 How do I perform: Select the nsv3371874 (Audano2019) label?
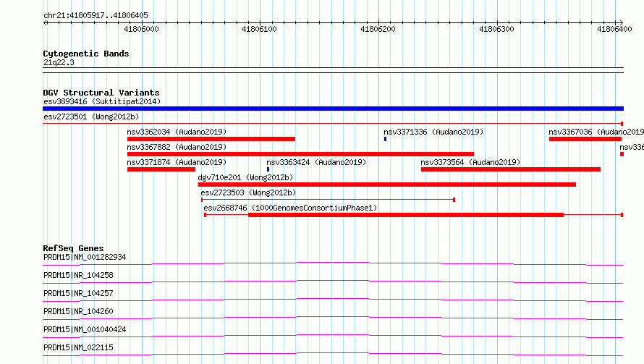pos(177,162)
